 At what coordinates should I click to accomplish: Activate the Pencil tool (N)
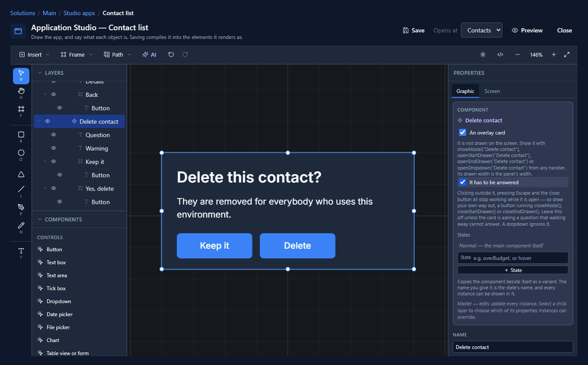point(21,228)
